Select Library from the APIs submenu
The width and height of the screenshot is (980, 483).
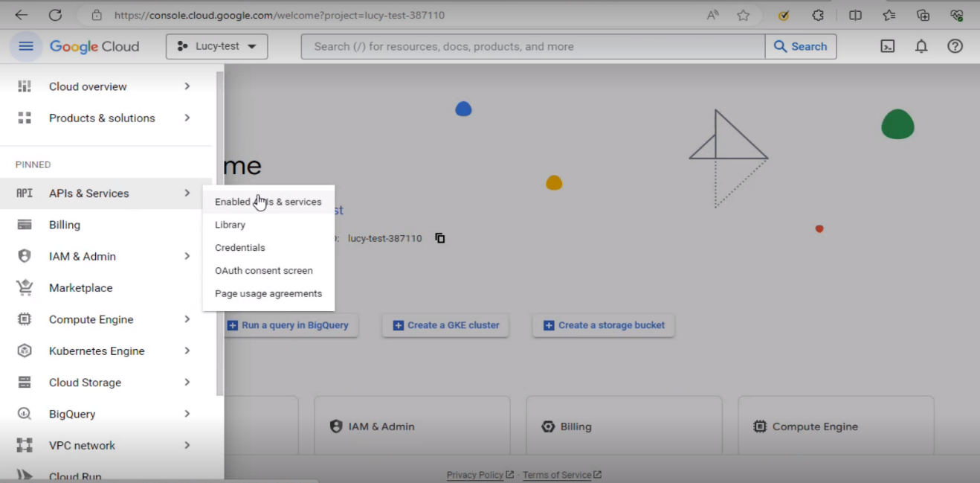268,225
